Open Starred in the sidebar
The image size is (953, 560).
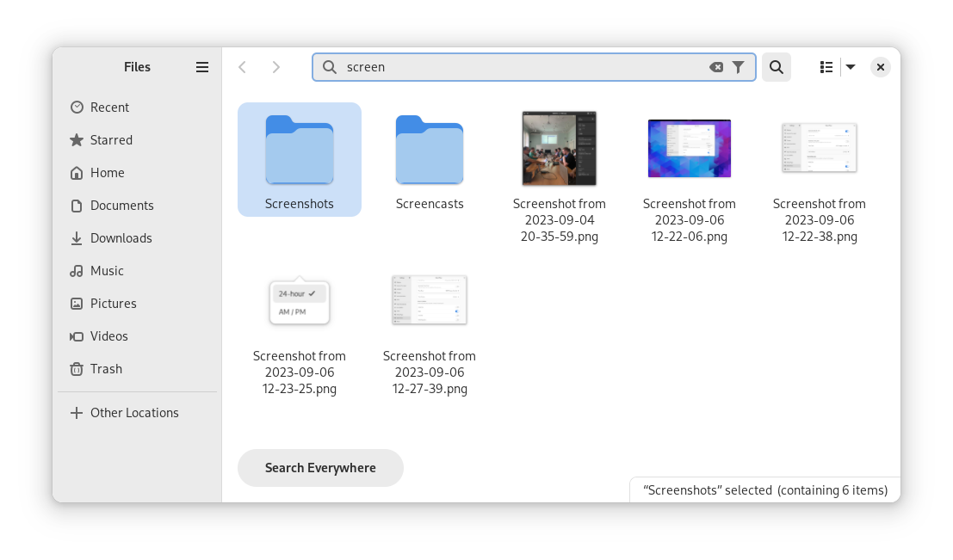[x=137, y=140]
